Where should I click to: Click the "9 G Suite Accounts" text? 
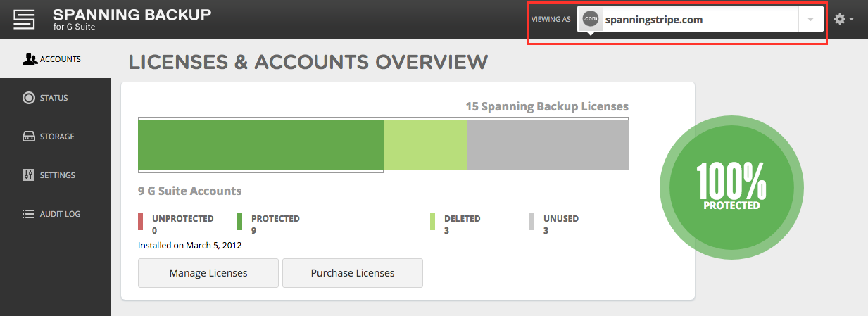(190, 191)
